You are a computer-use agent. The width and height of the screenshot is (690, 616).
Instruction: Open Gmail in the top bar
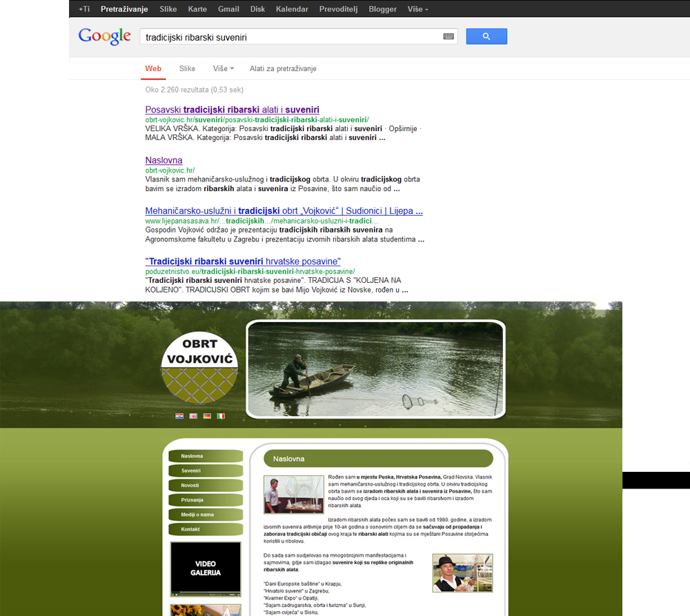pyautogui.click(x=228, y=9)
